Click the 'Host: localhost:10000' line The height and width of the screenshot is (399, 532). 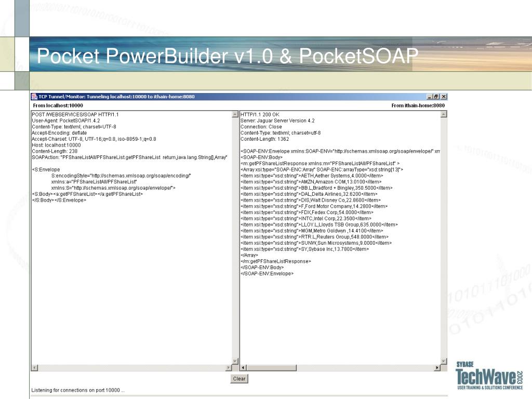pyautogui.click(x=56, y=145)
